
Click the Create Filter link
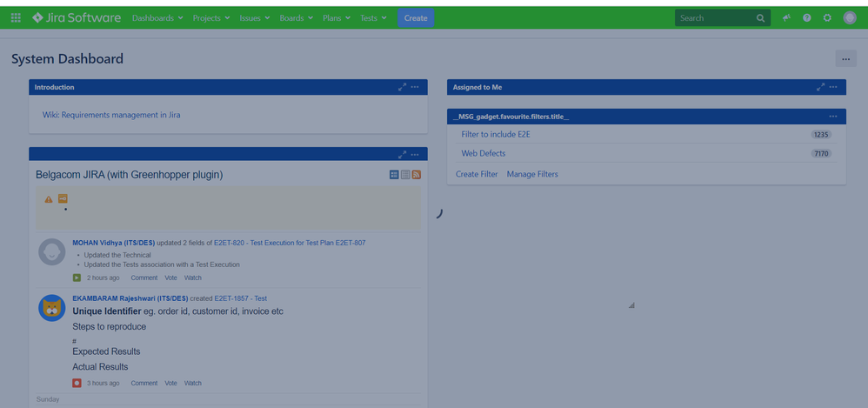coord(477,174)
